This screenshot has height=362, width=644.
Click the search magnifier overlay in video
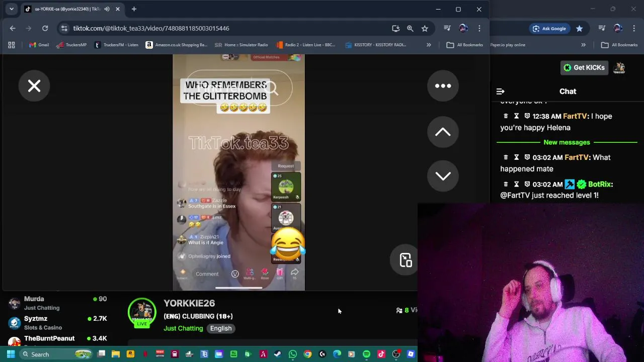[x=272, y=88]
